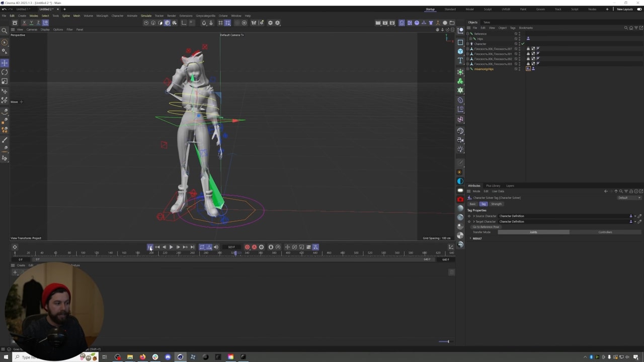Switch to the Sculpt layout

coord(488,9)
